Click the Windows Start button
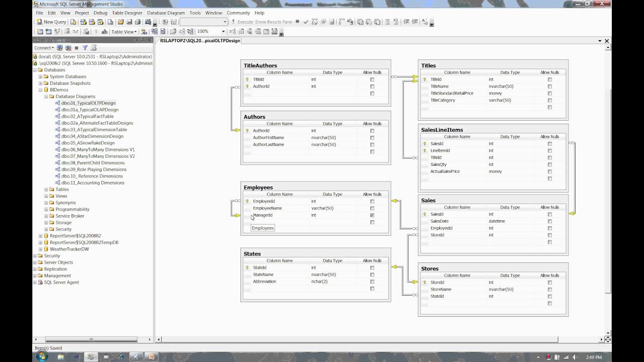 coord(42,356)
